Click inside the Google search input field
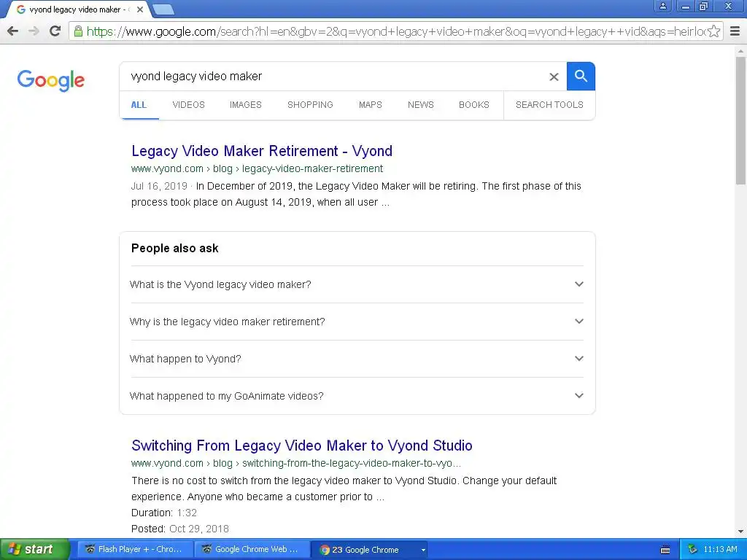Image resolution: width=747 pixels, height=560 pixels. pos(333,76)
